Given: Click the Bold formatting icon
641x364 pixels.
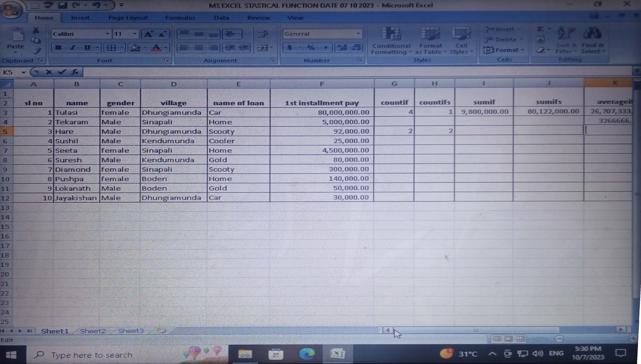Looking at the screenshot, I should (x=59, y=47).
